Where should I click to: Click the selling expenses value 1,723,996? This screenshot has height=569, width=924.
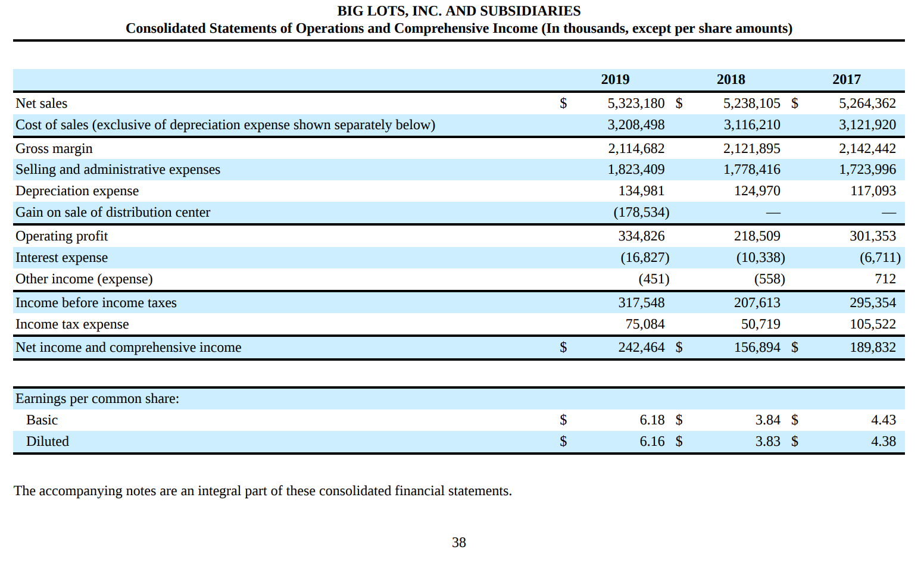pyautogui.click(x=867, y=169)
